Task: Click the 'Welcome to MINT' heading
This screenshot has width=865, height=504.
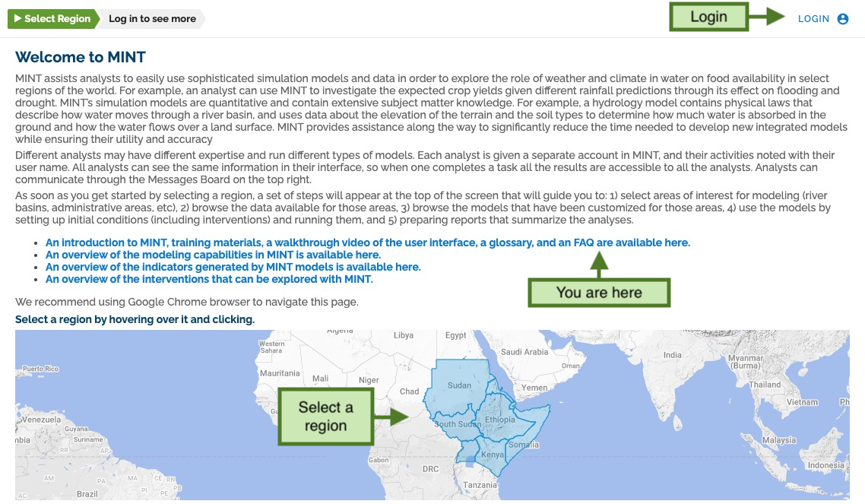Action: pyautogui.click(x=81, y=57)
